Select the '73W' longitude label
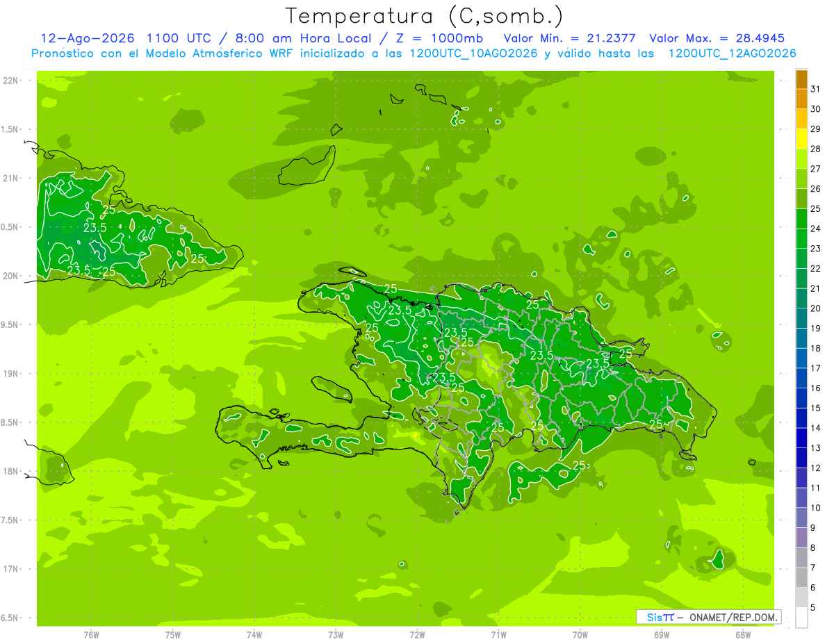This screenshot has width=834, height=644. pos(336,634)
